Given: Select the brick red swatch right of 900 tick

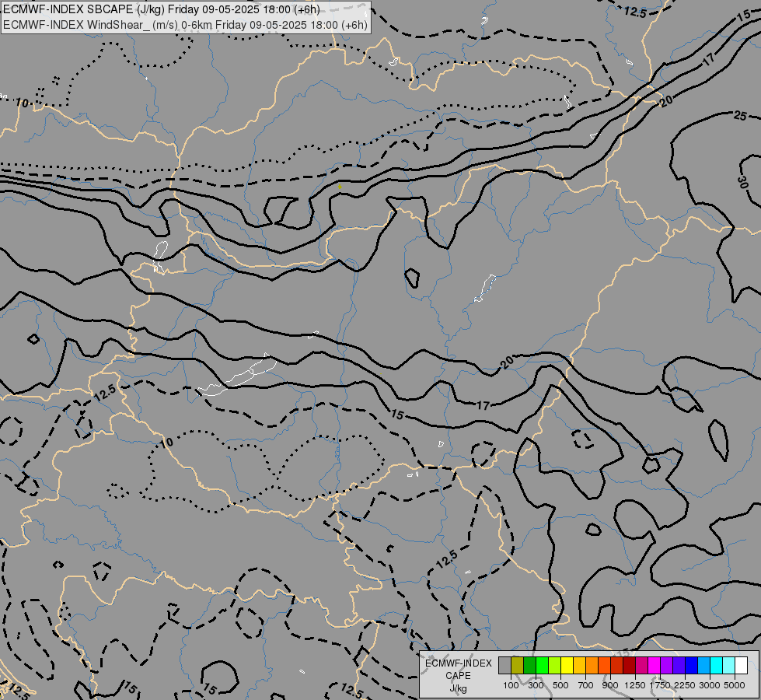Looking at the screenshot, I should coord(616,666).
